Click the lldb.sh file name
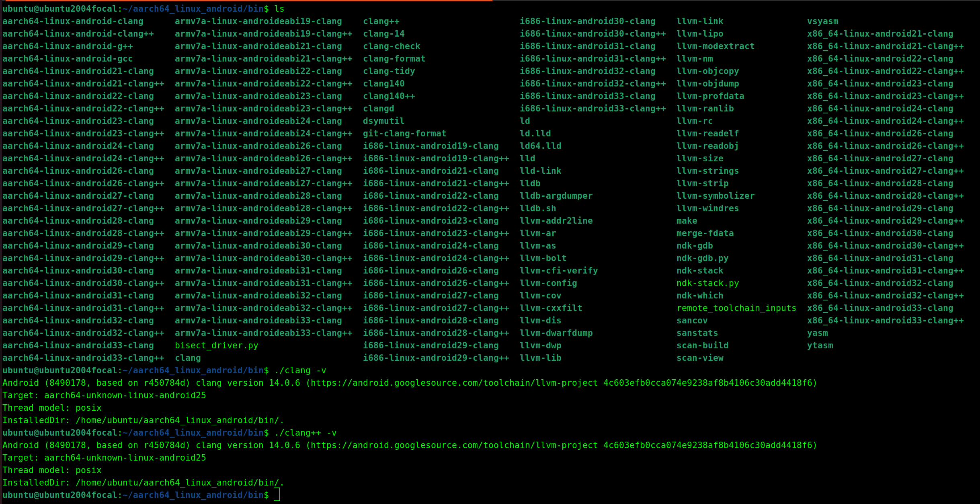This screenshot has height=504, width=980. pos(538,208)
